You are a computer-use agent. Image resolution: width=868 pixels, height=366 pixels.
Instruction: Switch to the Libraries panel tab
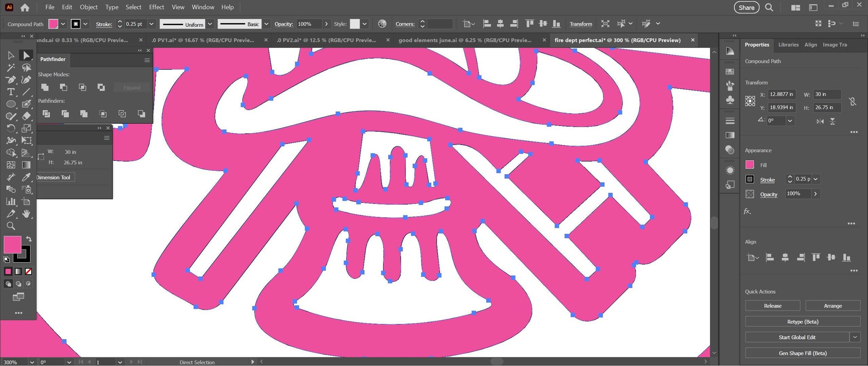point(788,45)
